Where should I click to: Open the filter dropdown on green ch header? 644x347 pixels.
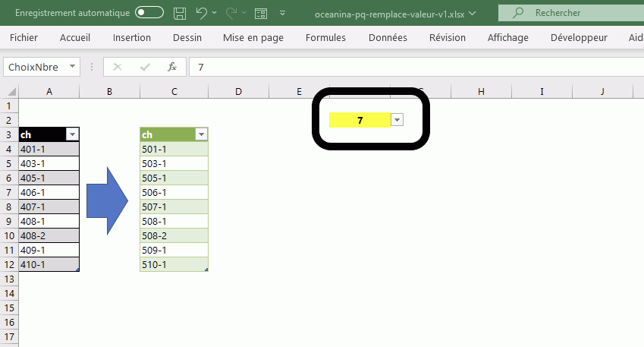[201, 134]
